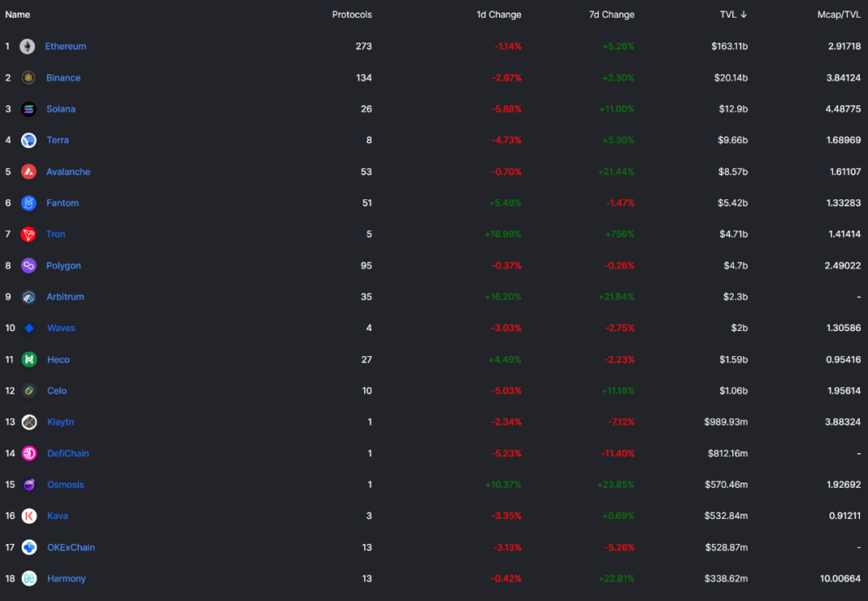Open the Klaytn chain link

pos(60,423)
